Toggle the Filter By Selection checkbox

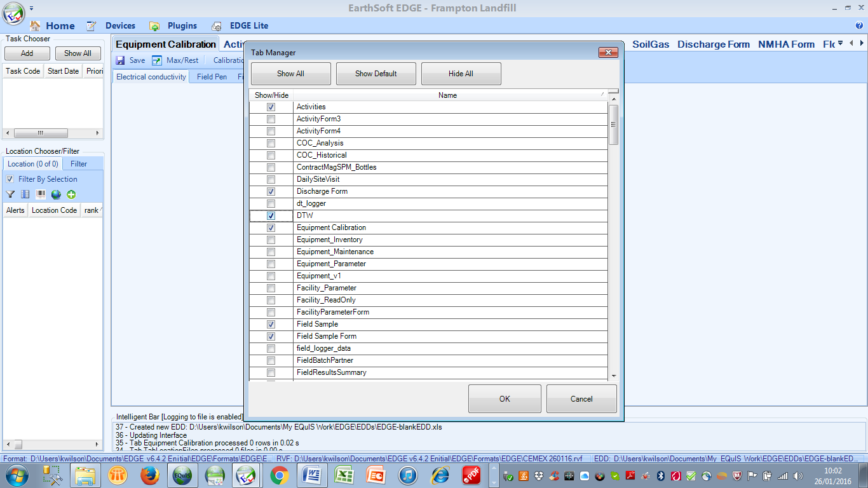[10, 179]
